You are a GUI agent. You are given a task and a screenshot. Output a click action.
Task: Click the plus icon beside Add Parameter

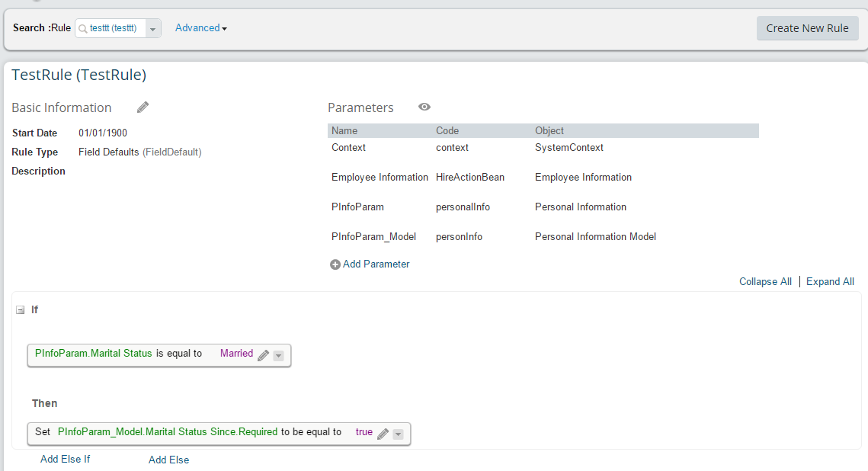335,264
